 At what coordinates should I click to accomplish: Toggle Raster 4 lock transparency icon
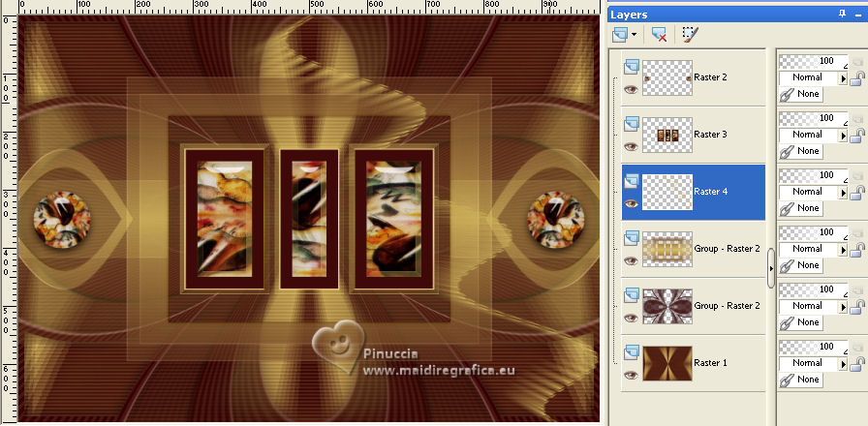tap(857, 193)
